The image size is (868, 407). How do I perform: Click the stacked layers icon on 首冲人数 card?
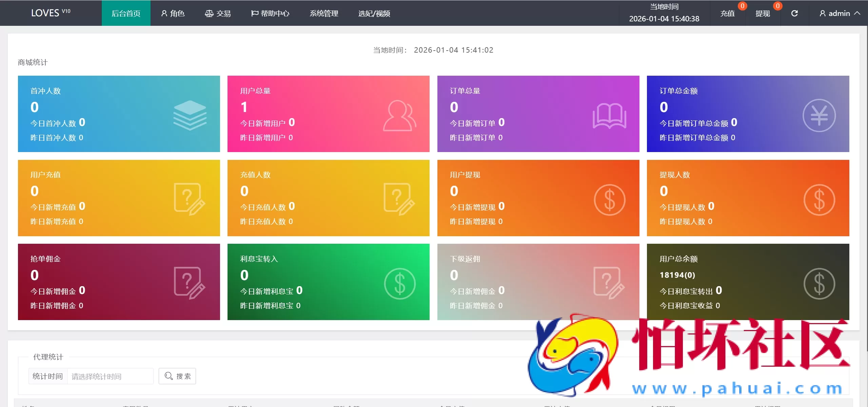click(x=190, y=115)
